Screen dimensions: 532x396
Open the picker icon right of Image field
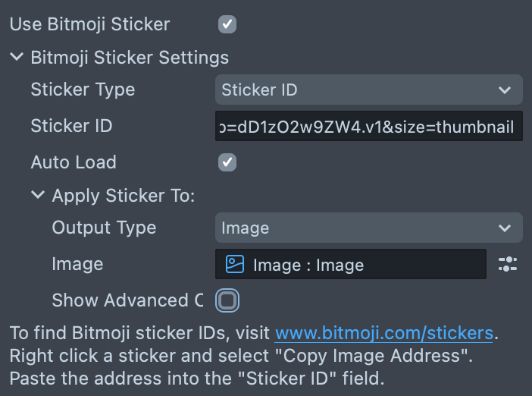pos(507,264)
